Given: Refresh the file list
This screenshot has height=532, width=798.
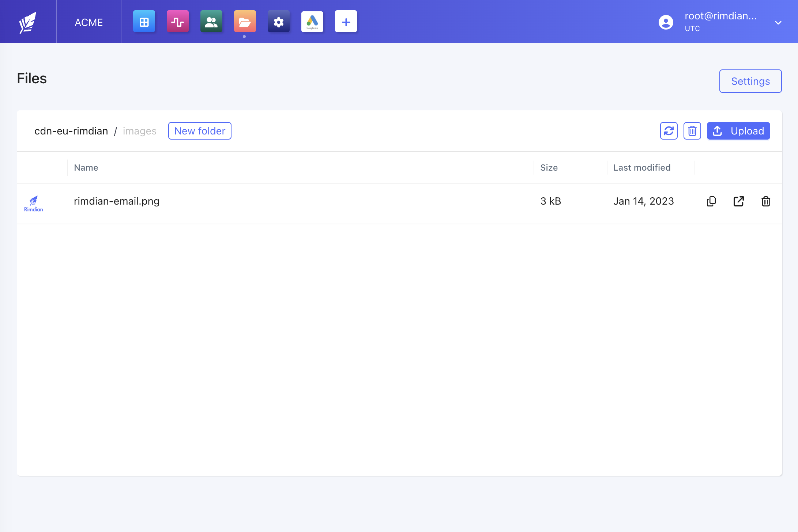Looking at the screenshot, I should [x=669, y=131].
